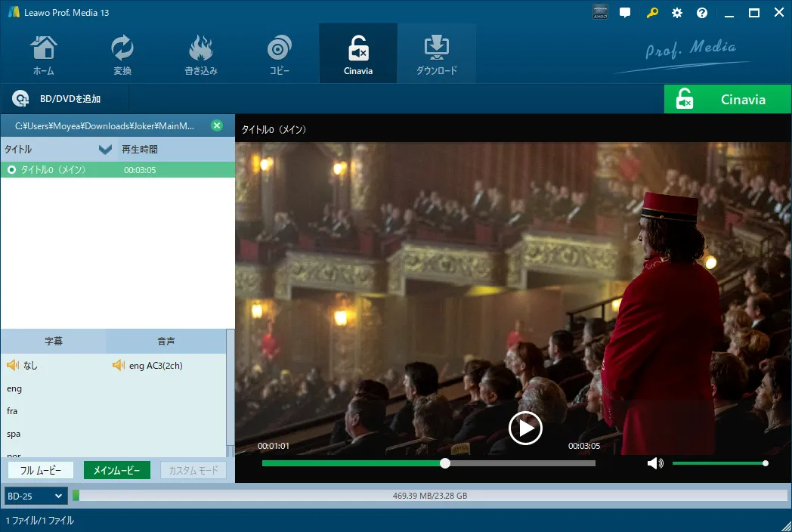
Task: Click the 00:03:05 duration cell
Action: click(x=140, y=170)
